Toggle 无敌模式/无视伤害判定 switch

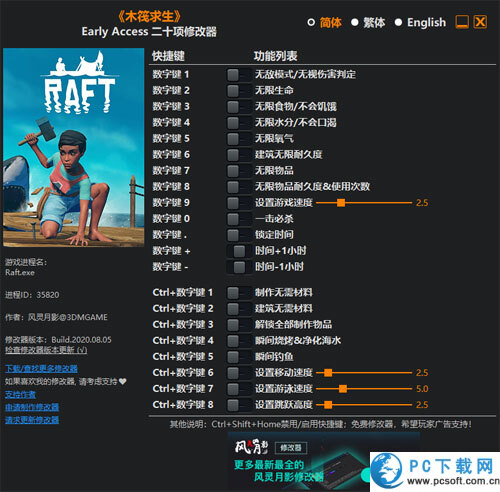239,74
